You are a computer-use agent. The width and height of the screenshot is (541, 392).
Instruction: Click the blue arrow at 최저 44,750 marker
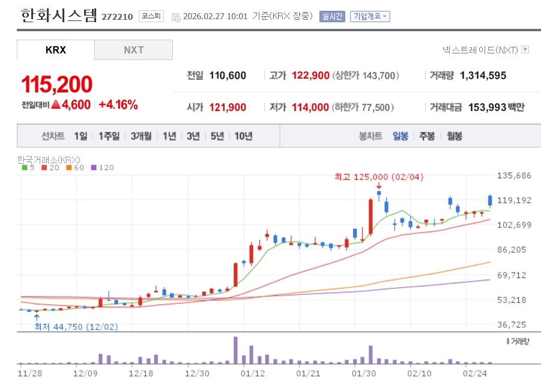37,318
